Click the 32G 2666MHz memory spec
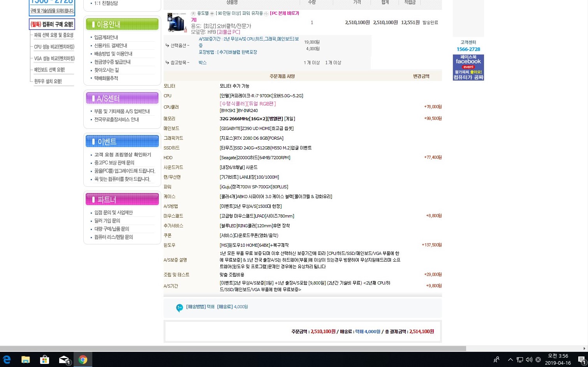The width and height of the screenshot is (588, 367). tap(257, 119)
